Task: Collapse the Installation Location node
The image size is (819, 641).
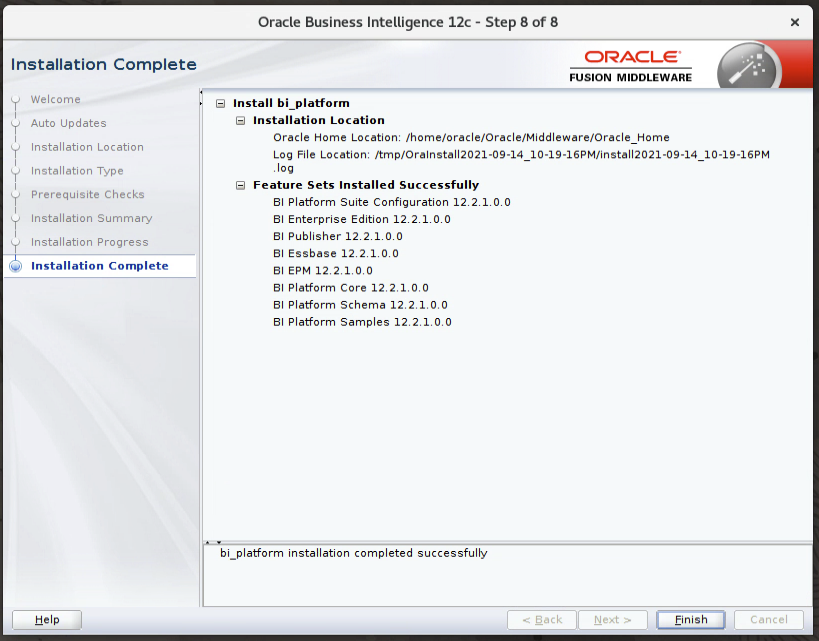Action: pyautogui.click(x=240, y=121)
